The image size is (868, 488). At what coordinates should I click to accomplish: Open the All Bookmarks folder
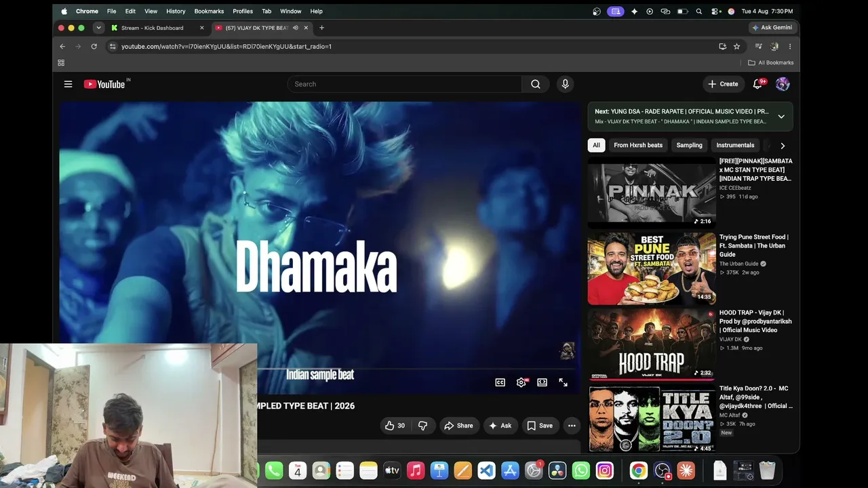pyautogui.click(x=770, y=62)
